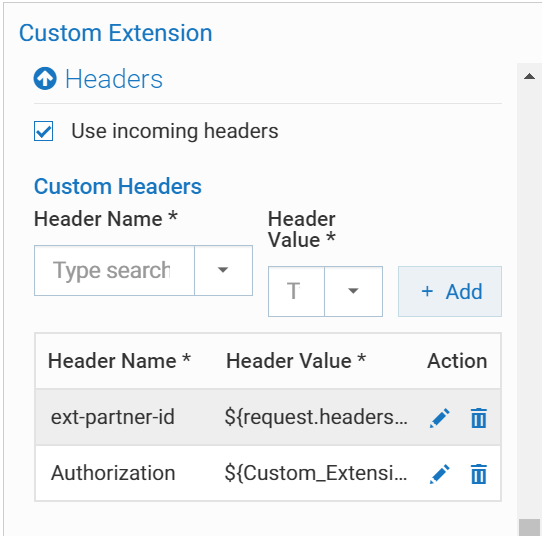Click the scrollbar up arrow
The image size is (542, 536).
point(529,76)
